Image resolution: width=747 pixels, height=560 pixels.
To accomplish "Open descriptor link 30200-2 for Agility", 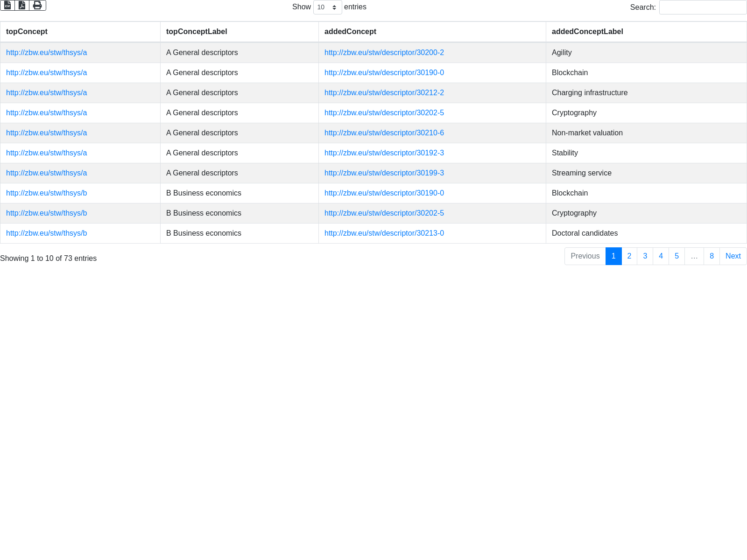I will click(384, 53).
